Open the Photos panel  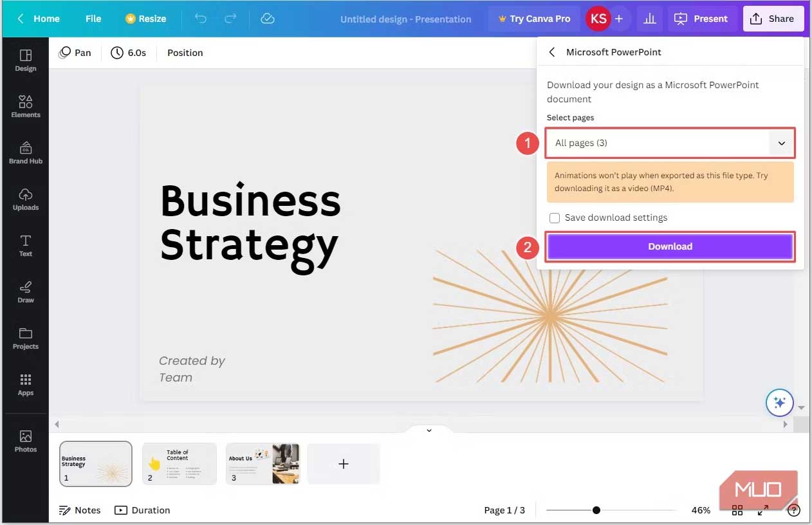pyautogui.click(x=25, y=440)
